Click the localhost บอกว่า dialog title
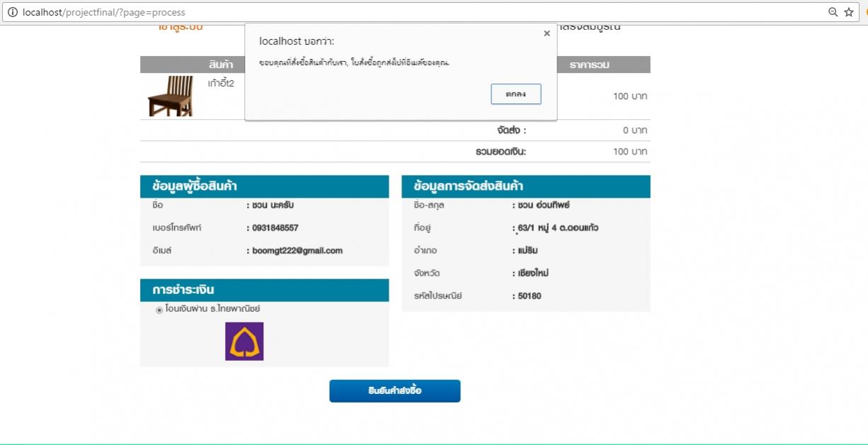Image resolution: width=868 pixels, height=445 pixels. [297, 41]
